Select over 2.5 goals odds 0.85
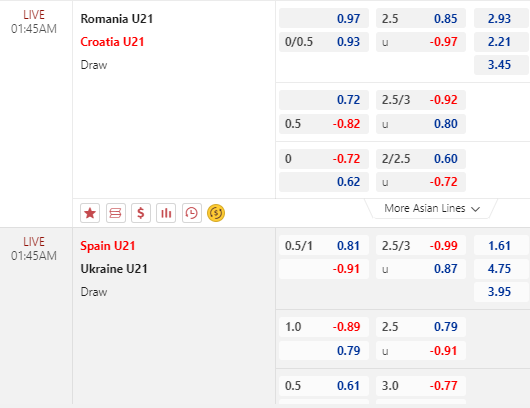The height and width of the screenshot is (408, 530). click(421, 18)
